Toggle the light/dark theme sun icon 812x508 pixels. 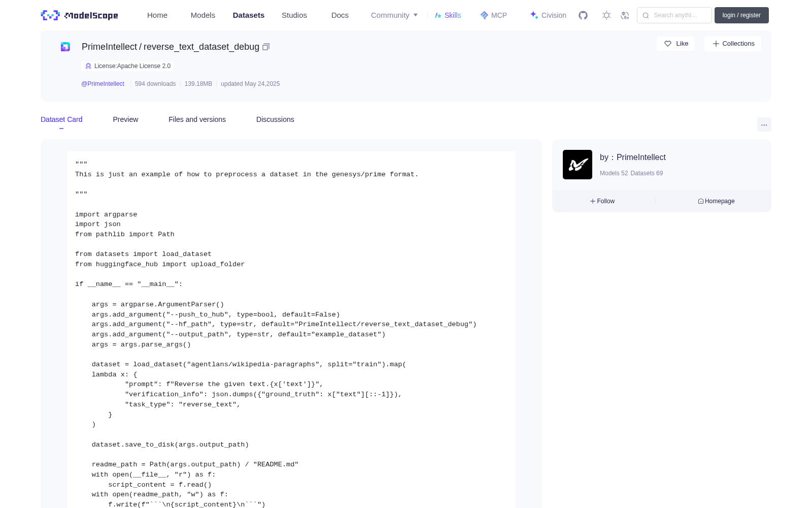(x=606, y=15)
